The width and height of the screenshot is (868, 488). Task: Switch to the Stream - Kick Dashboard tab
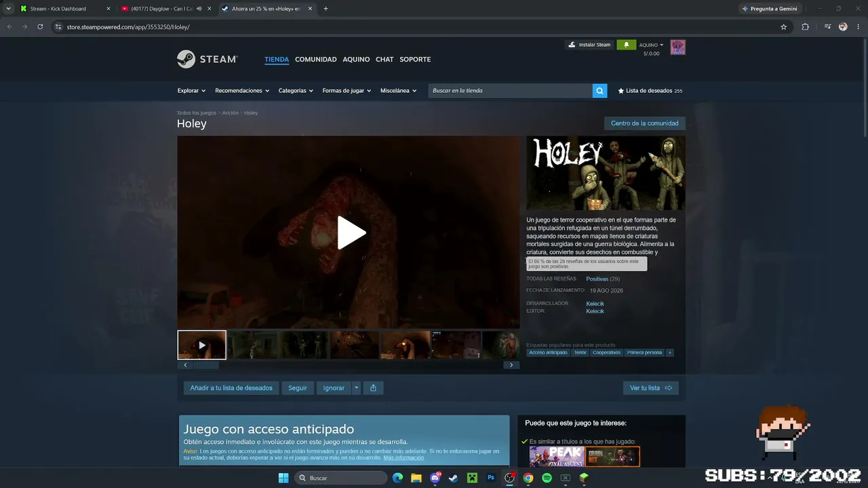pyautogui.click(x=66, y=9)
